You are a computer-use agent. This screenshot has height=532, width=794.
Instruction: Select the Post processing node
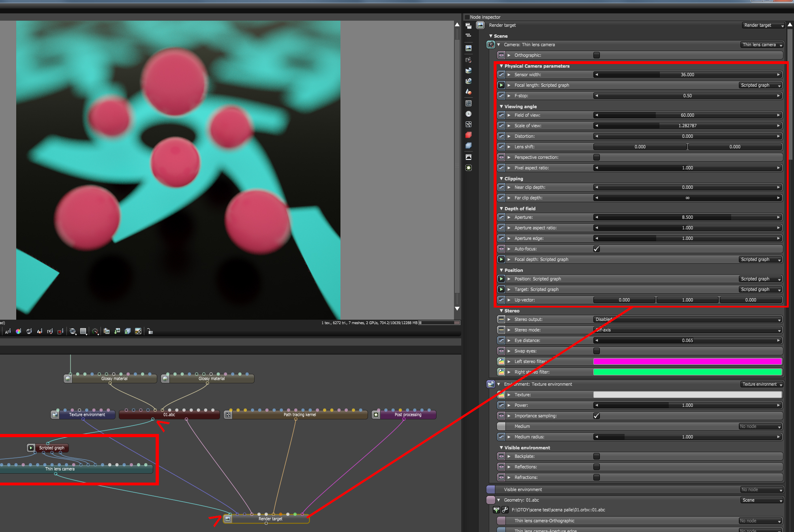coord(408,414)
